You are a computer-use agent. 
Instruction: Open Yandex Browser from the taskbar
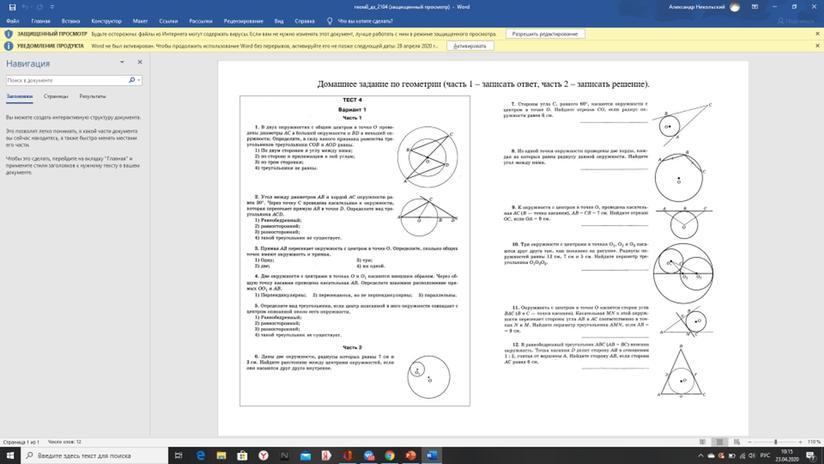(263, 456)
